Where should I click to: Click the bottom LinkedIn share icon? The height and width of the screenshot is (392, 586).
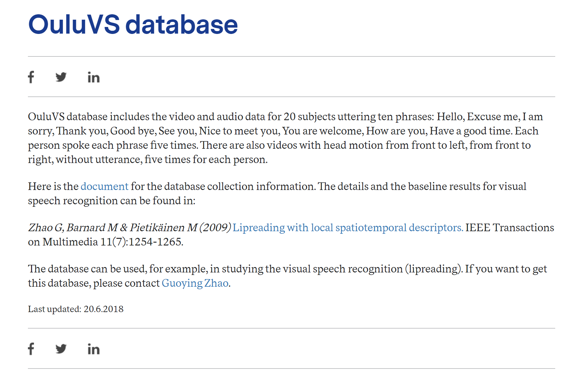(94, 349)
